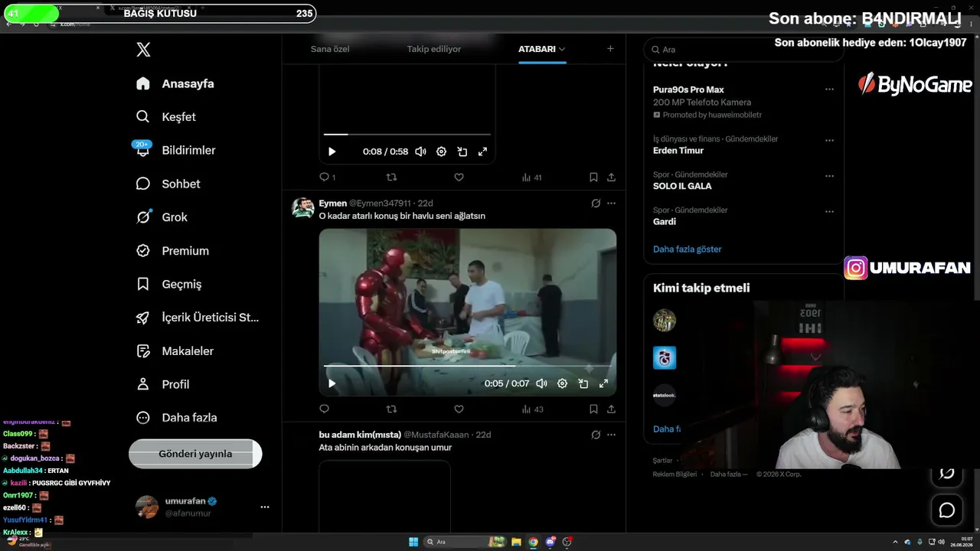
Task: Click the Gönderi yayınla button
Action: pyautogui.click(x=195, y=454)
